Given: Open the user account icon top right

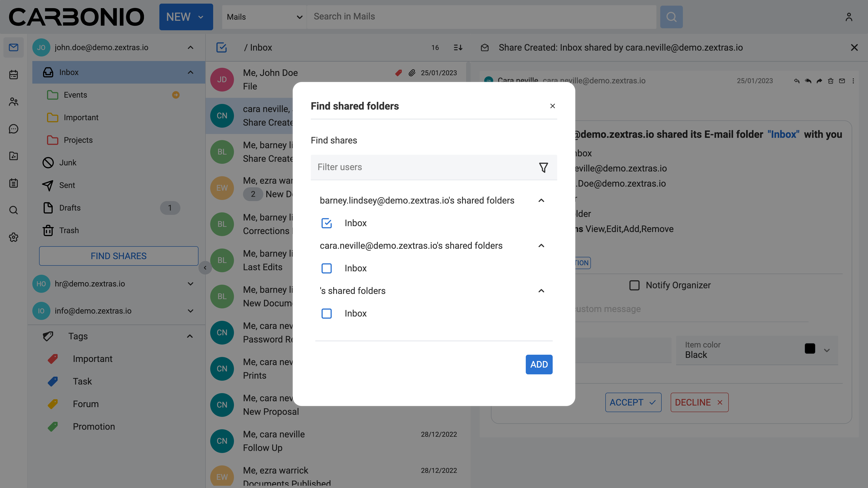Looking at the screenshot, I should (x=849, y=17).
